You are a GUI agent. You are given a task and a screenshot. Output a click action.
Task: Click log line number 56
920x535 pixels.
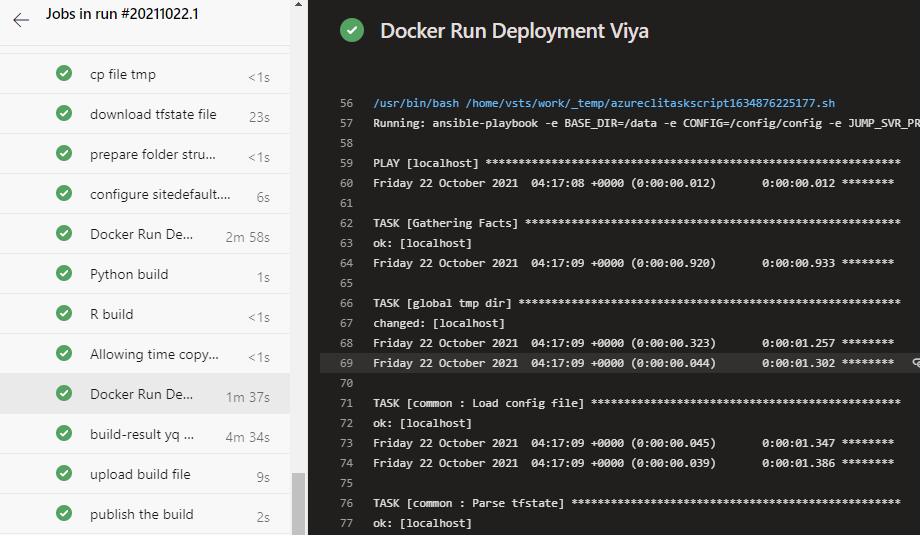point(346,103)
